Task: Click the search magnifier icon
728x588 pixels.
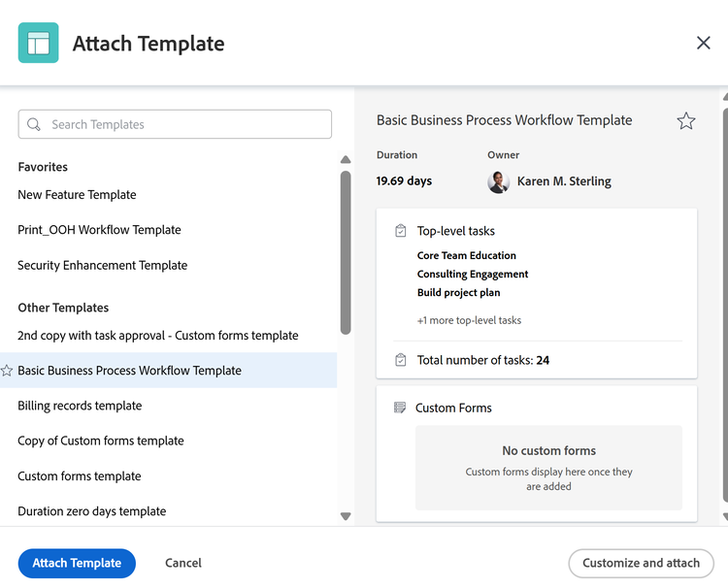Action: (x=33, y=124)
